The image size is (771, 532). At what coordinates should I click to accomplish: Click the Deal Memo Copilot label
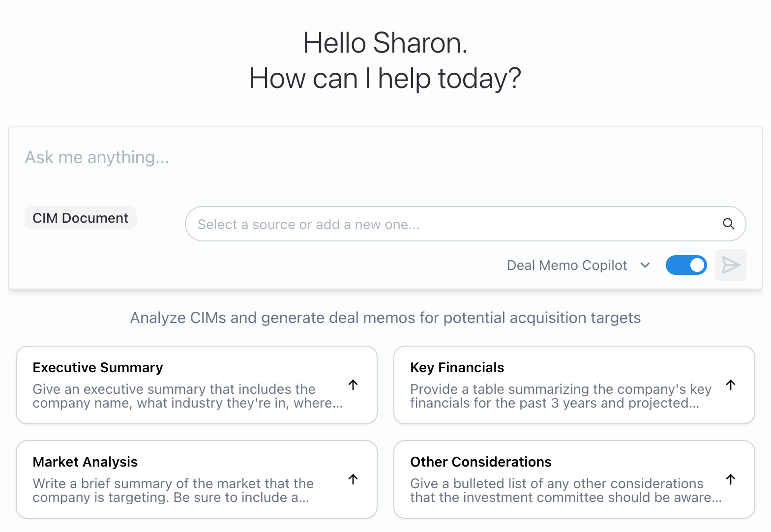tap(567, 265)
